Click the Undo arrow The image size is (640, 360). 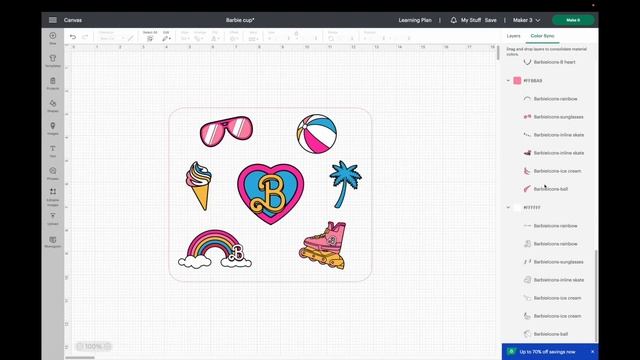73,37
